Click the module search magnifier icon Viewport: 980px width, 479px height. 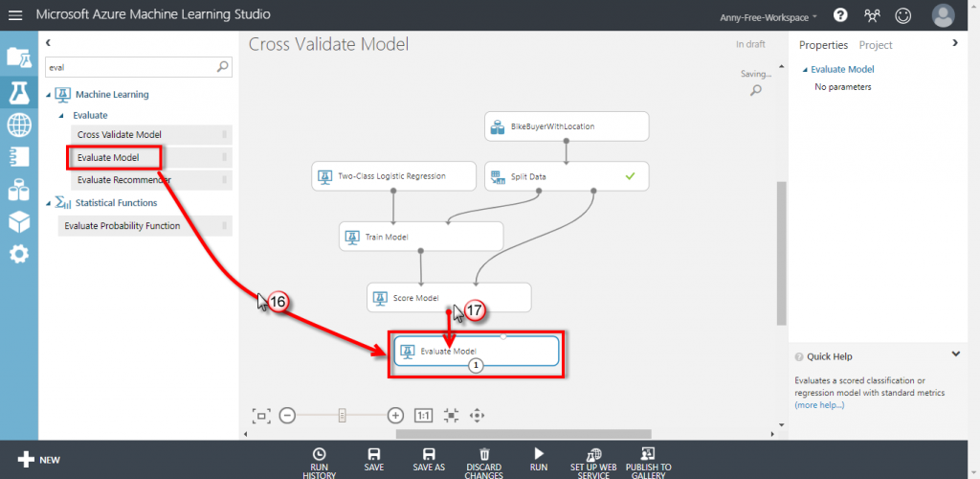[222, 66]
